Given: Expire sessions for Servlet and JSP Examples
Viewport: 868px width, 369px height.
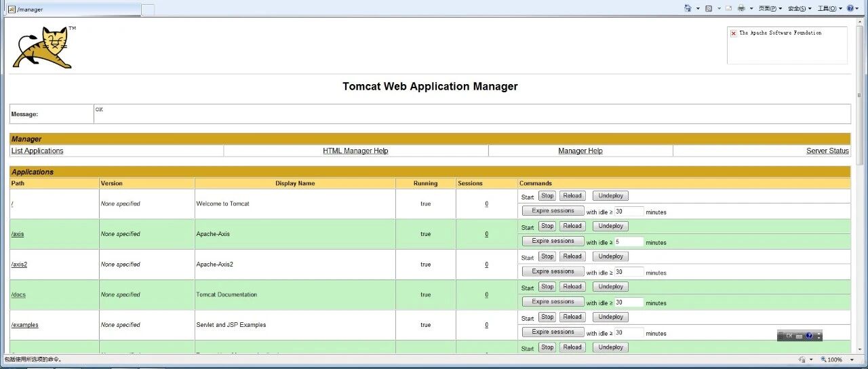Looking at the screenshot, I should tap(553, 332).
